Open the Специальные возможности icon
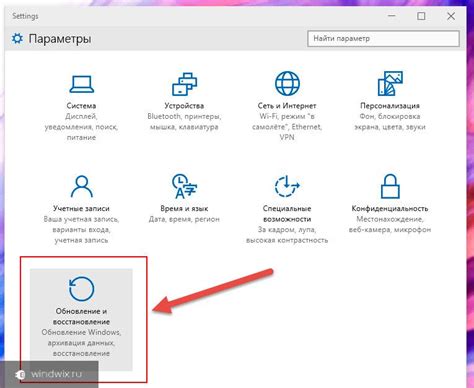The image size is (474, 388). pyautogui.click(x=287, y=186)
